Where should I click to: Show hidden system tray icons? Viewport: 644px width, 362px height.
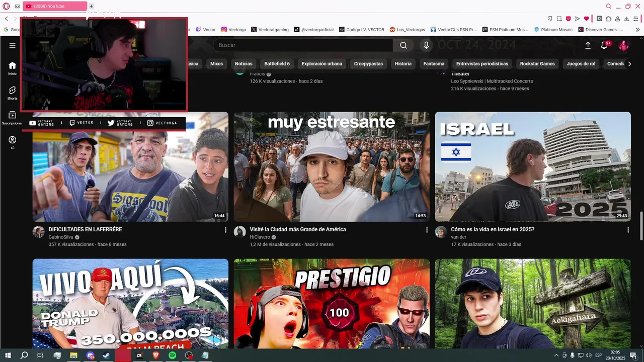pos(556,355)
